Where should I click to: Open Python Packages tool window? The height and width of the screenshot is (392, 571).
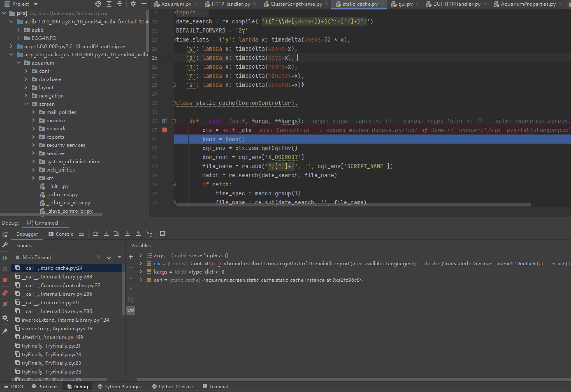(120, 387)
